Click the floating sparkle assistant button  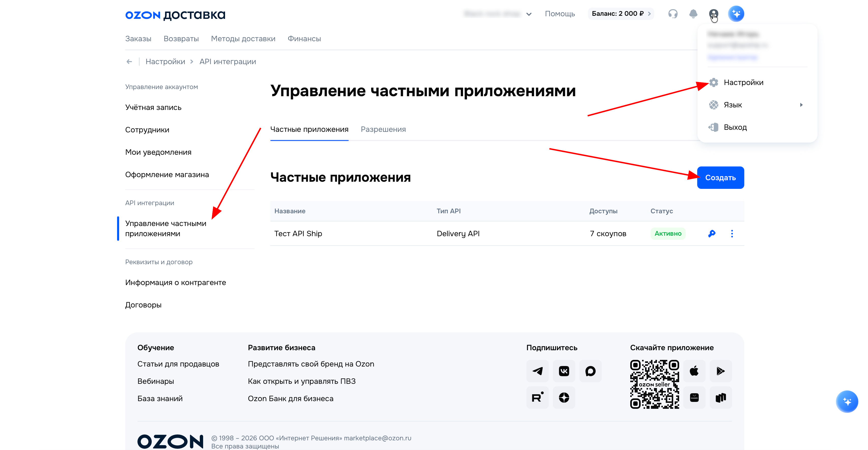tap(847, 401)
